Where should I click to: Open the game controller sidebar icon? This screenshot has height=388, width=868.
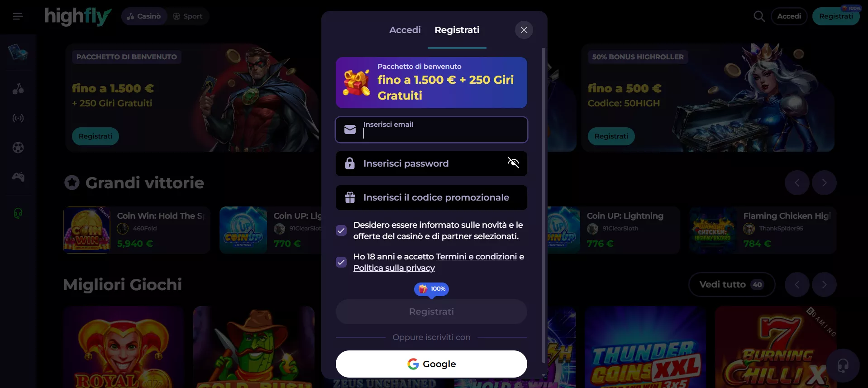coord(18,177)
